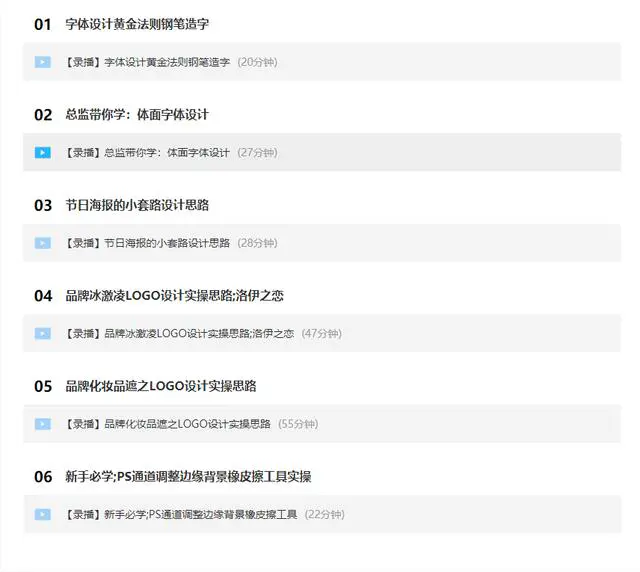Select chapter heading 节日海报的小套路设计思路
The width and height of the screenshot is (640, 572).
point(137,205)
